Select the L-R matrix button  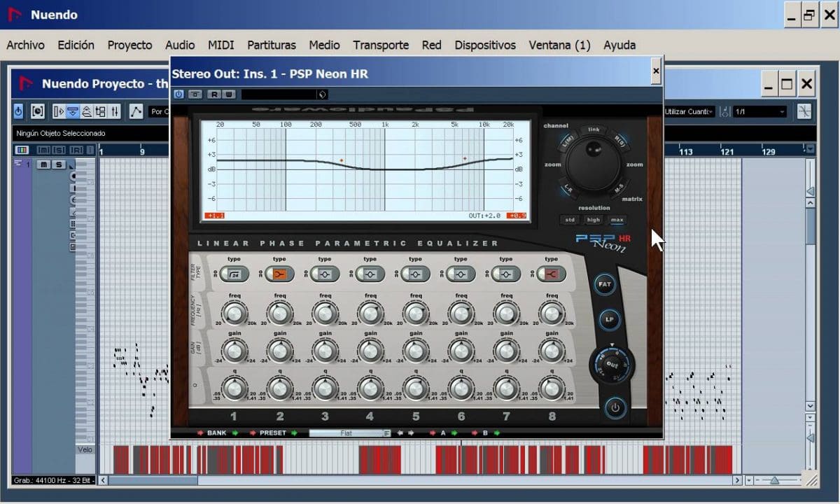[x=568, y=189]
